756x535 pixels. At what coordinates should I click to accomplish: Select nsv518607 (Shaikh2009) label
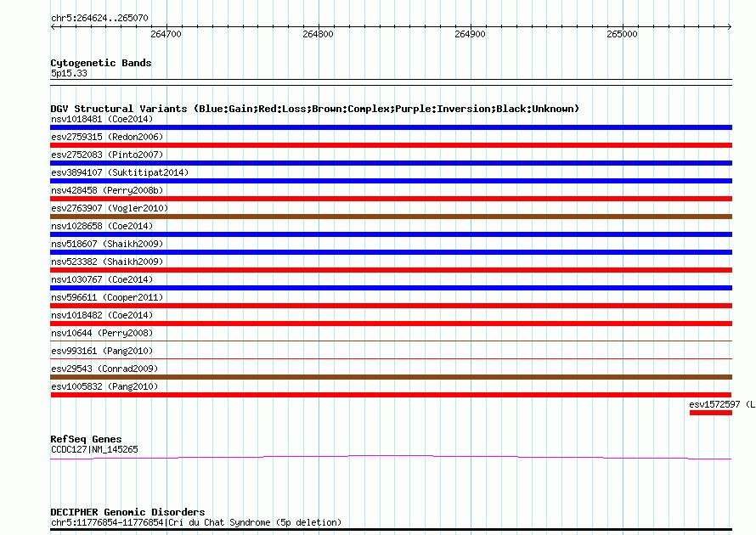click(x=107, y=244)
